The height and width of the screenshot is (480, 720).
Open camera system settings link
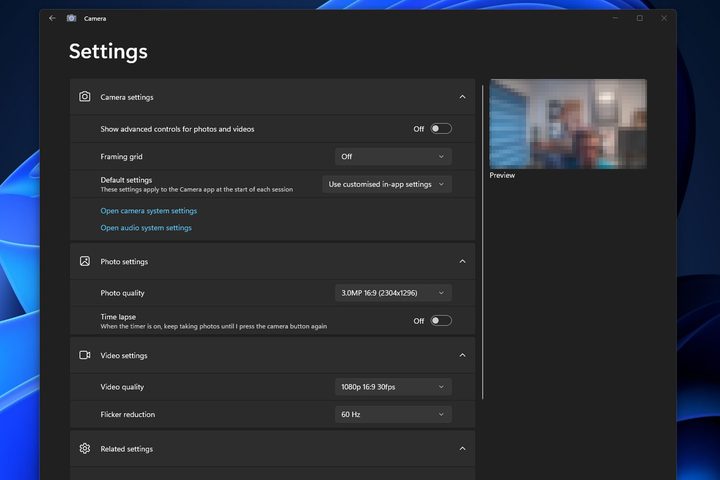pyautogui.click(x=148, y=210)
